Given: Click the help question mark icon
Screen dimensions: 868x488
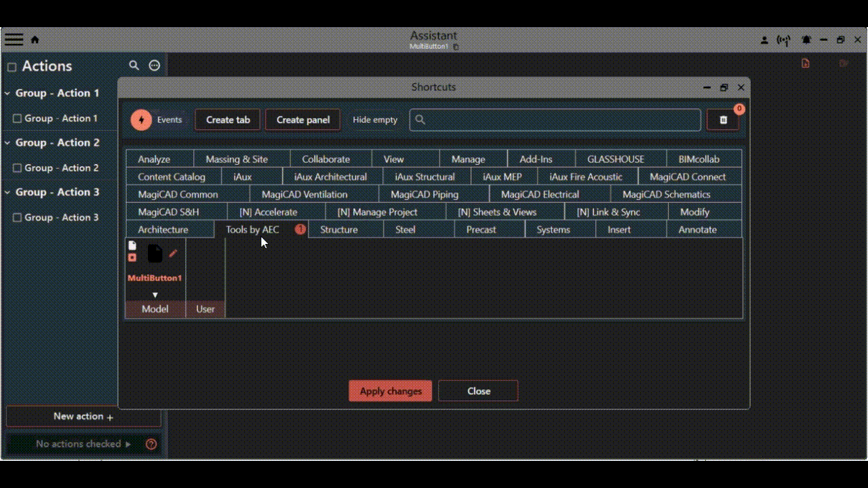Looking at the screenshot, I should tap(151, 444).
